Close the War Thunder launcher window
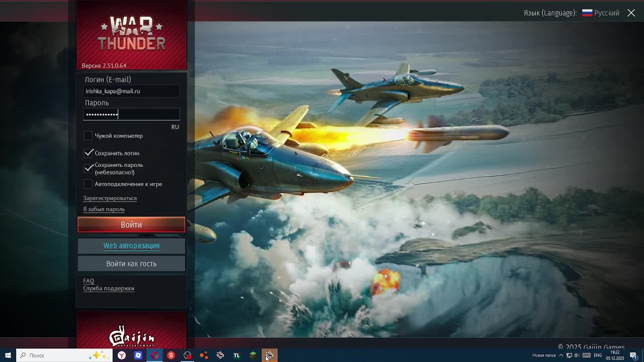The width and height of the screenshot is (644, 362). [x=631, y=13]
